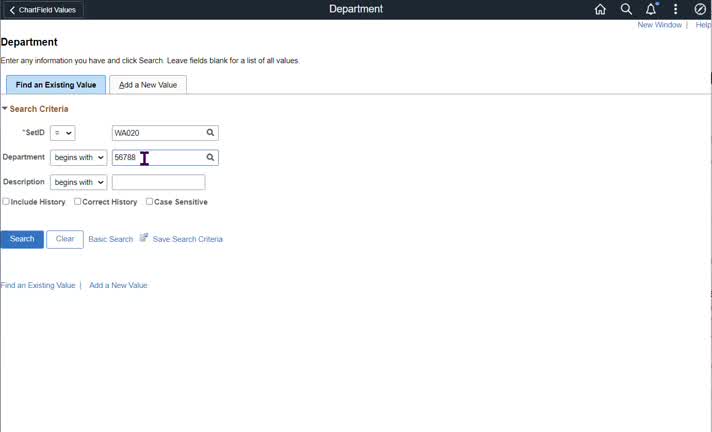Open the notifications bell
Screen dimensions: 712x432
click(x=651, y=9)
